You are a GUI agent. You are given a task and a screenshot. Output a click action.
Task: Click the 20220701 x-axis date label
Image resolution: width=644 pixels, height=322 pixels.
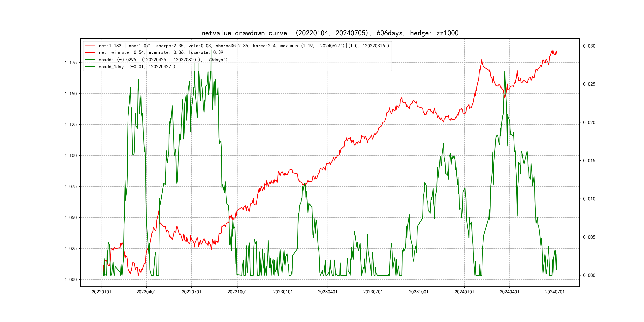[x=191, y=292]
